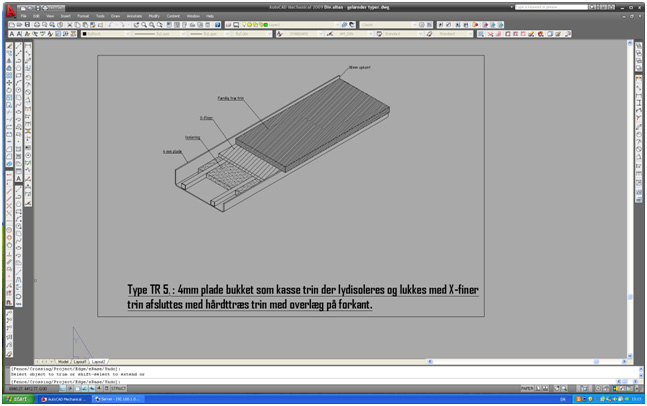Viewport: 647px width, 406px height.
Task: Select the Zoom Window magnifier icon
Action: (x=151, y=25)
